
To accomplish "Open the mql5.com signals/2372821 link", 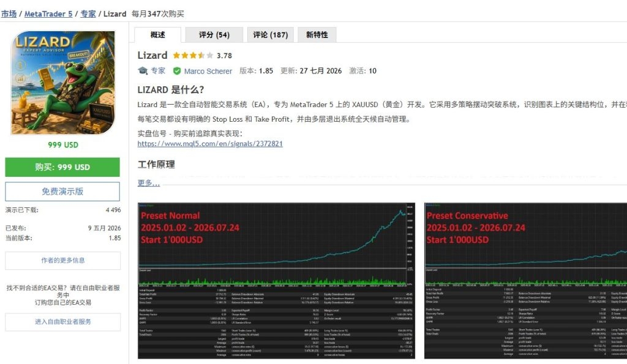I will click(210, 144).
